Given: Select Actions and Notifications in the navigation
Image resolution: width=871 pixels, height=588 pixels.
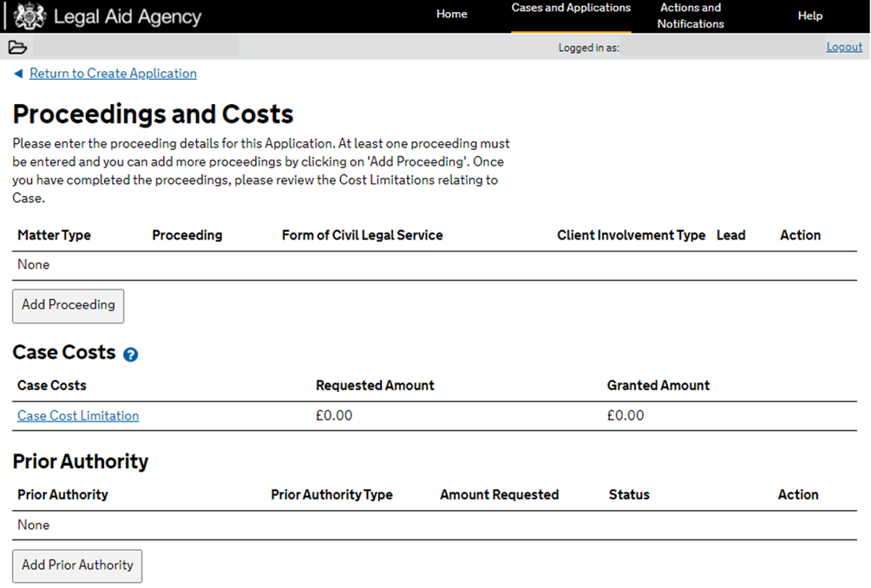Looking at the screenshot, I should [691, 16].
